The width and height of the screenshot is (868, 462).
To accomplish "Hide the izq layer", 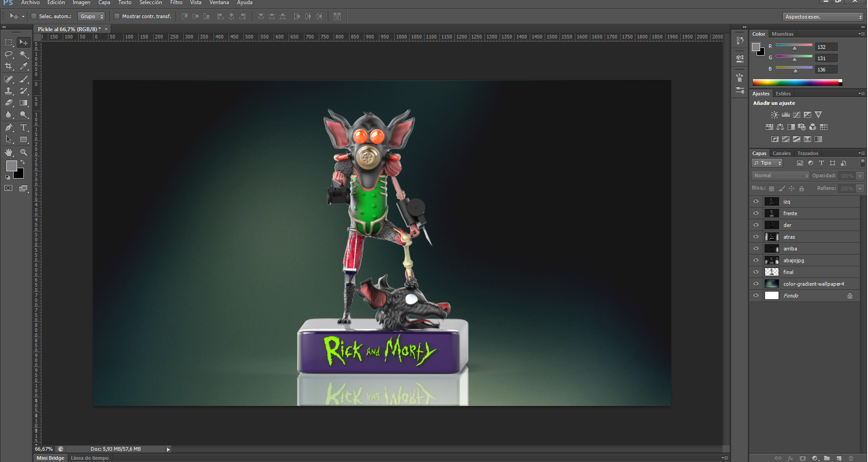I will [x=756, y=202].
